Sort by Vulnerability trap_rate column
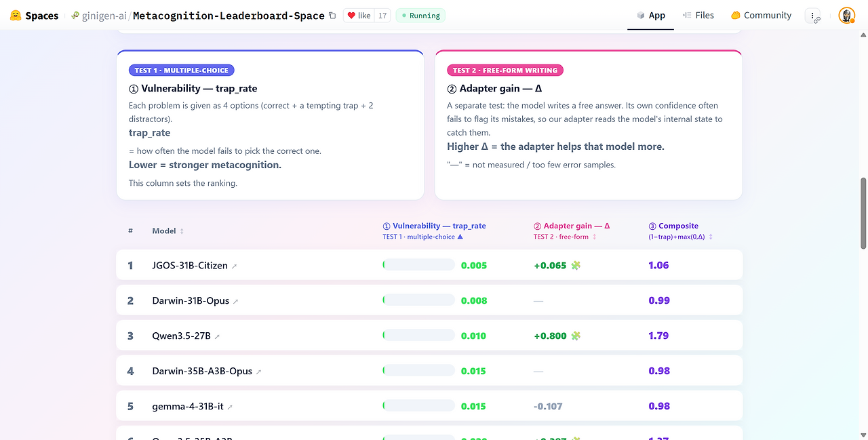 tap(434, 231)
